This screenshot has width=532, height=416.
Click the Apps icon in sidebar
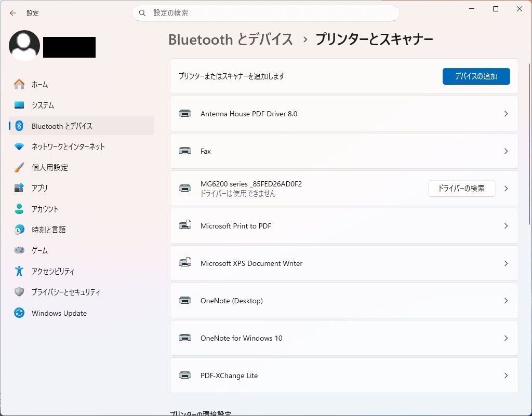coord(19,188)
